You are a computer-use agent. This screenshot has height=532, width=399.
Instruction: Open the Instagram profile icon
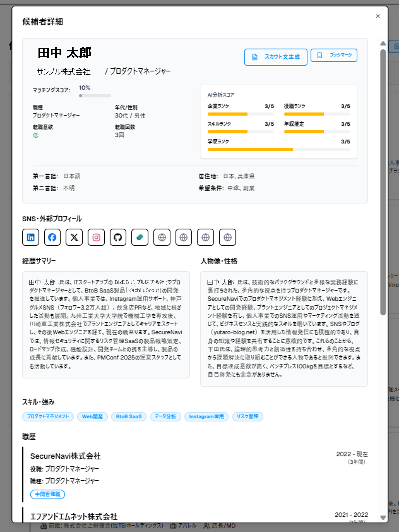click(x=96, y=237)
